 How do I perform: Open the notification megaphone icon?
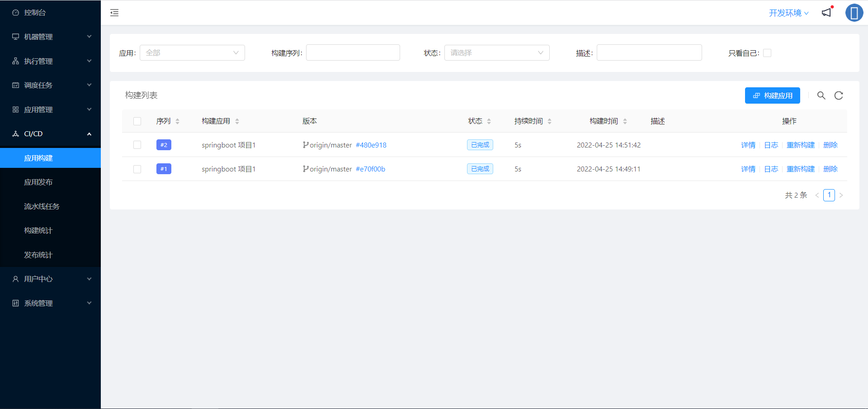(x=826, y=13)
